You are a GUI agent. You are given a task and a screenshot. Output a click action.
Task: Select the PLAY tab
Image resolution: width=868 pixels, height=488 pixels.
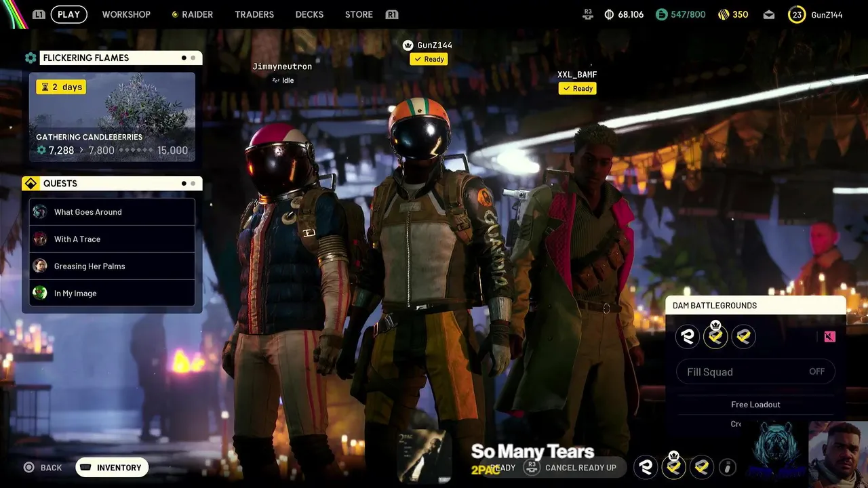(68, 14)
